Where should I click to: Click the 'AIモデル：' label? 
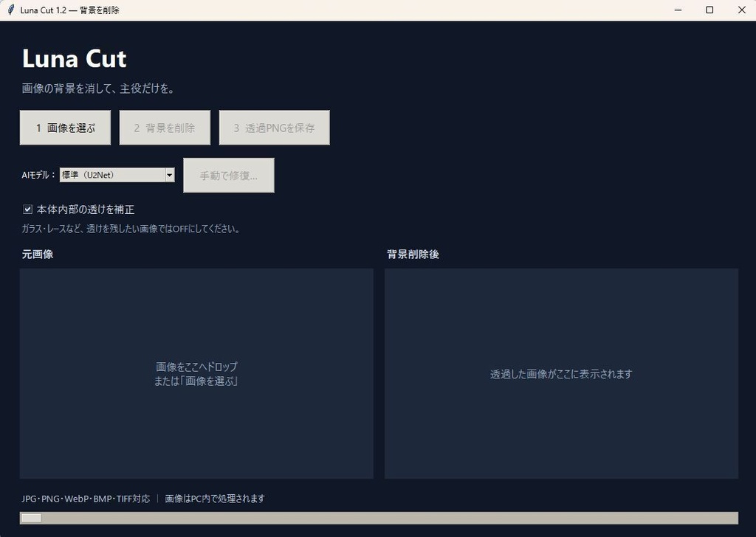[38, 175]
